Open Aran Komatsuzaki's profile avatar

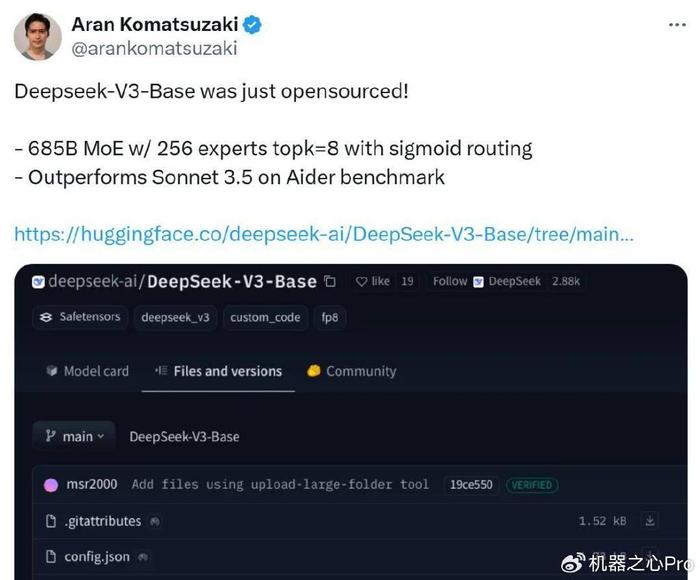pos(38,37)
